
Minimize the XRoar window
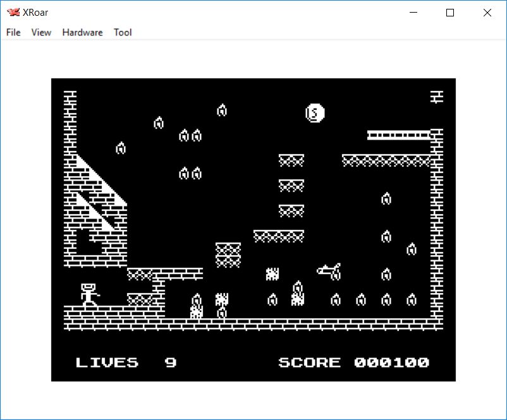click(x=414, y=13)
